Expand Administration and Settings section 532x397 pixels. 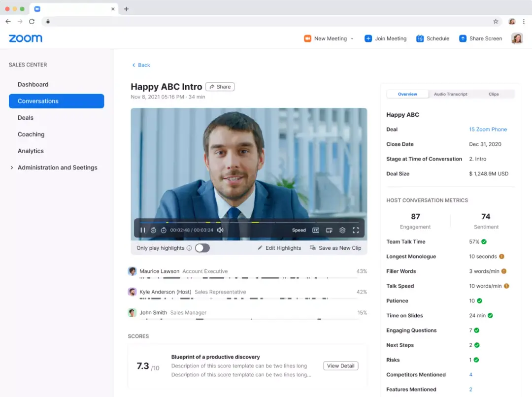pyautogui.click(x=12, y=167)
